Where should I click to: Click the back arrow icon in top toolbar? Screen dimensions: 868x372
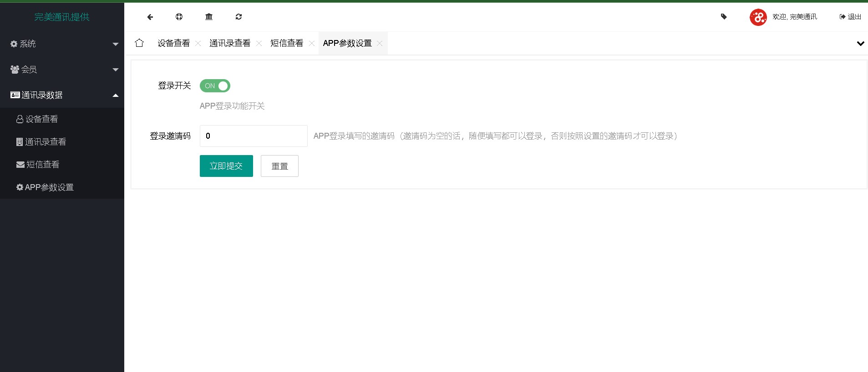coord(150,17)
